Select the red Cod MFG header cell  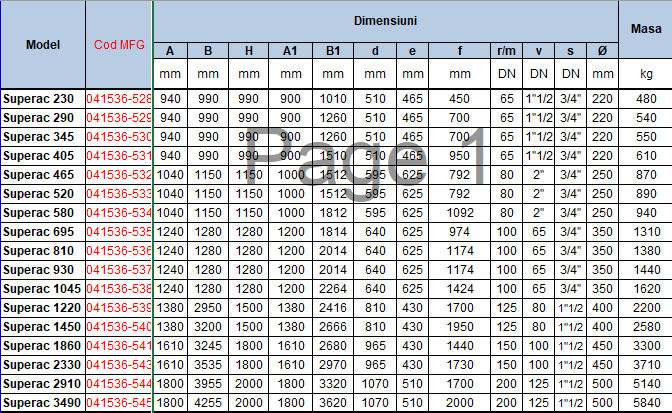(119, 45)
